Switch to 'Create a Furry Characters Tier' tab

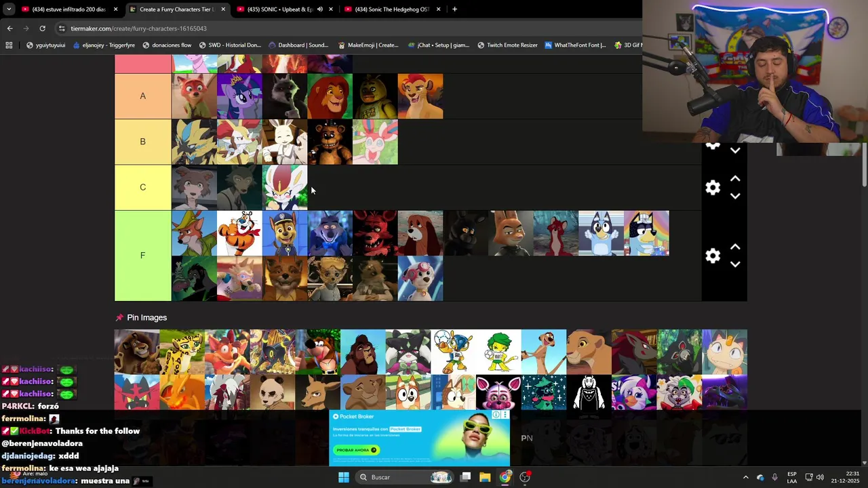[x=176, y=9]
